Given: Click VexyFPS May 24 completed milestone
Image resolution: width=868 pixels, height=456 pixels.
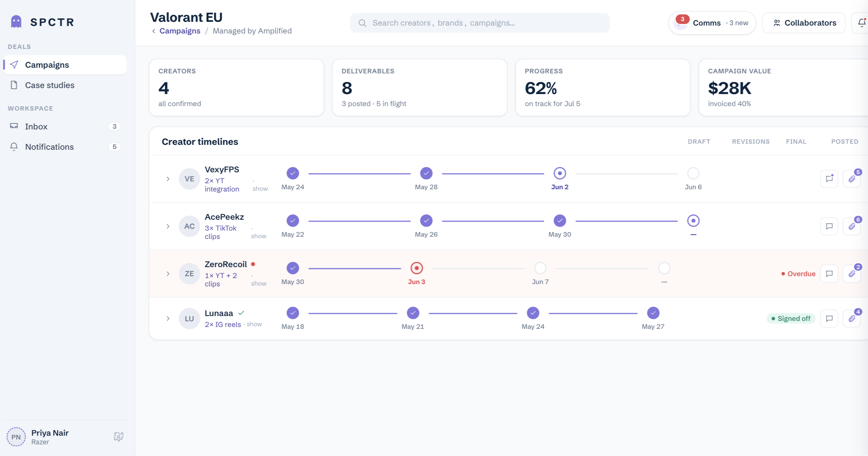Looking at the screenshot, I should tap(293, 173).
